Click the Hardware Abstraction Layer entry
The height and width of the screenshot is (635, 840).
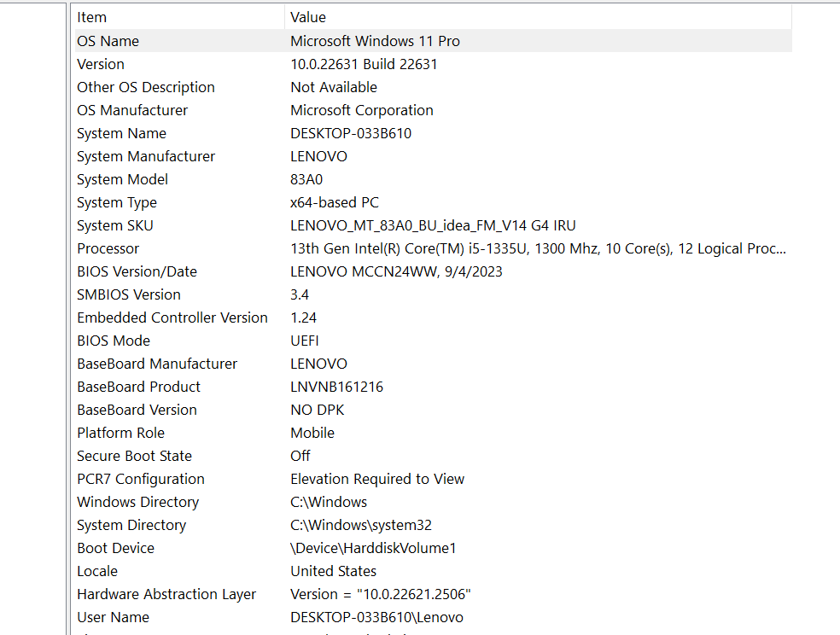[x=166, y=594]
